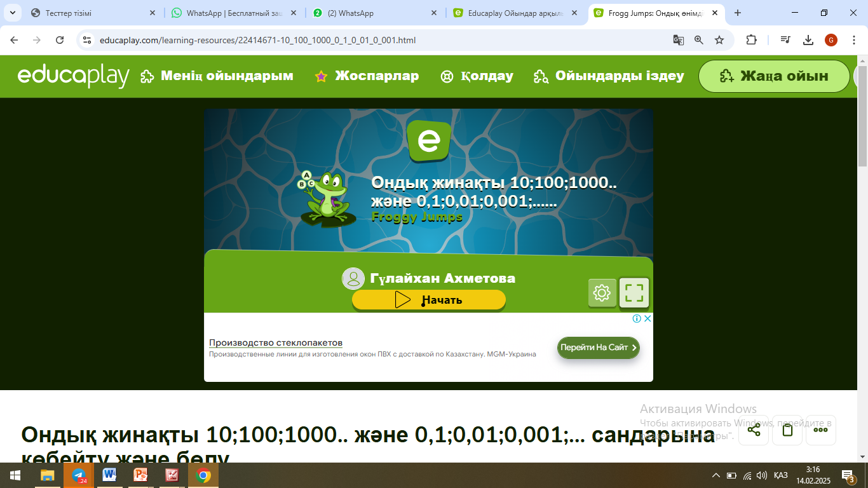Open the tab search dropdown arrow
Screen dimensions: 868x488
(x=12, y=13)
